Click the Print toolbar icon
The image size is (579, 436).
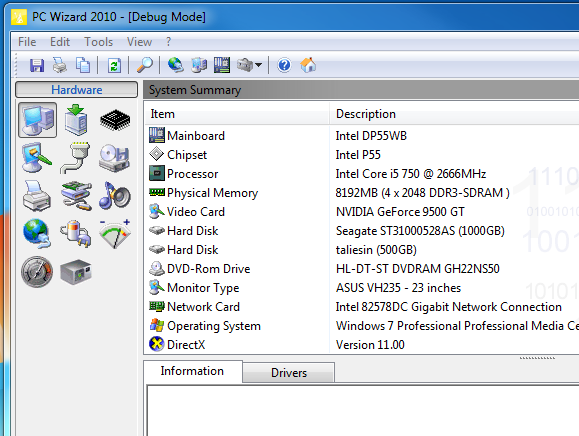click(x=59, y=65)
